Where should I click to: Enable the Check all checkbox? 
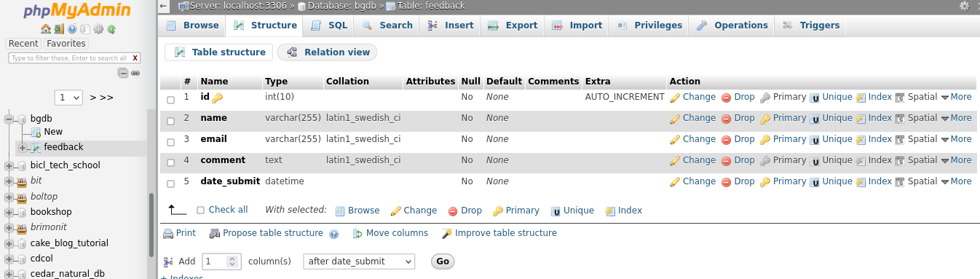click(x=201, y=210)
